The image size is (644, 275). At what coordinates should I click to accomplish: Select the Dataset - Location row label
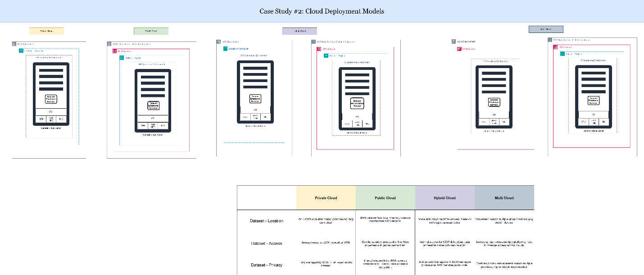coord(267,221)
